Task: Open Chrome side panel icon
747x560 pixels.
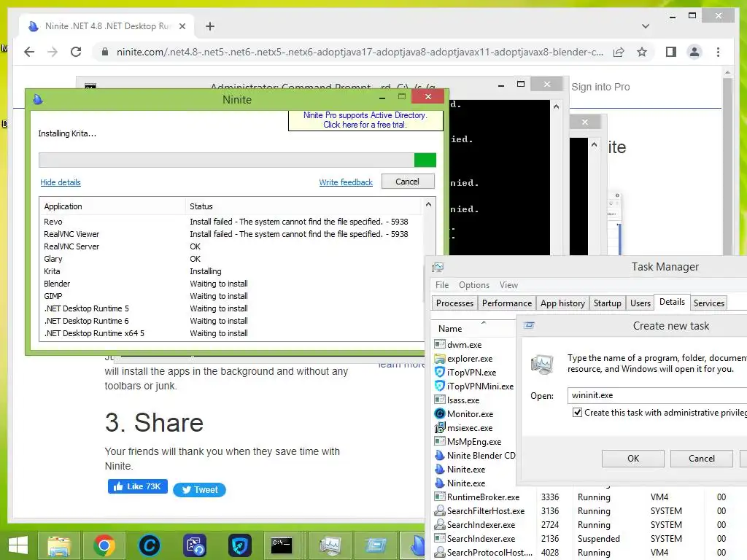Action: [671, 52]
